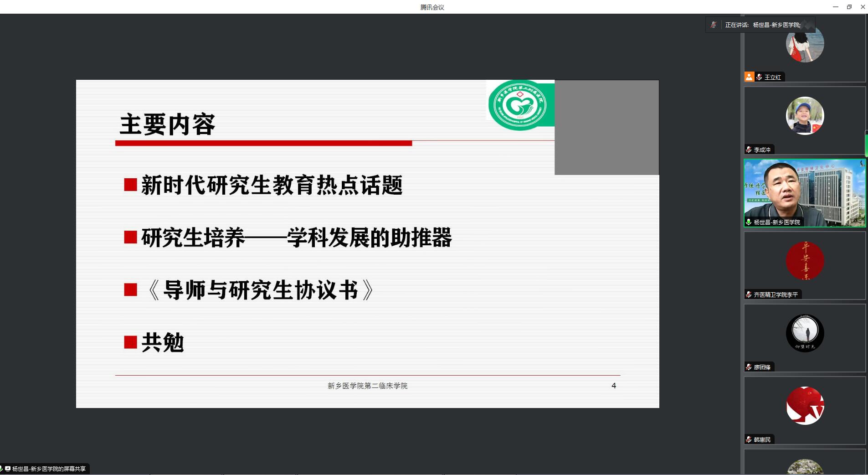Click 廖团锋's black circular avatar
The width and height of the screenshot is (868, 475).
(805, 333)
